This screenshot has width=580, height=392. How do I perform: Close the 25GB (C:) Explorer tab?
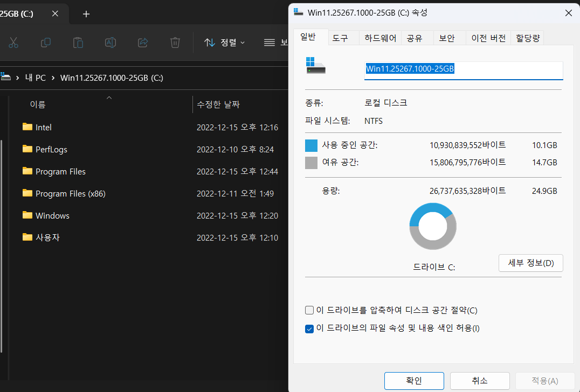click(x=55, y=13)
